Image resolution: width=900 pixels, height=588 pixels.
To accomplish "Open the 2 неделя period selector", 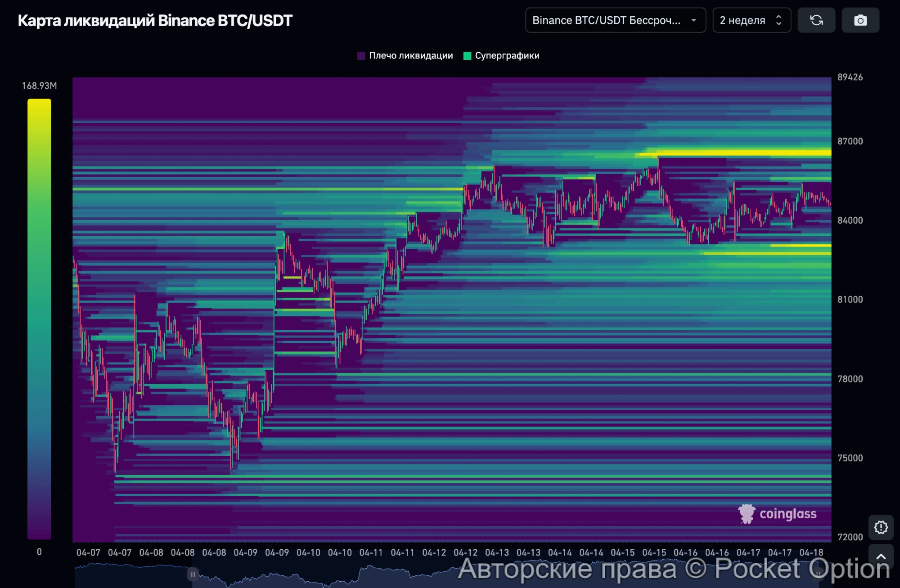I will click(x=742, y=20).
